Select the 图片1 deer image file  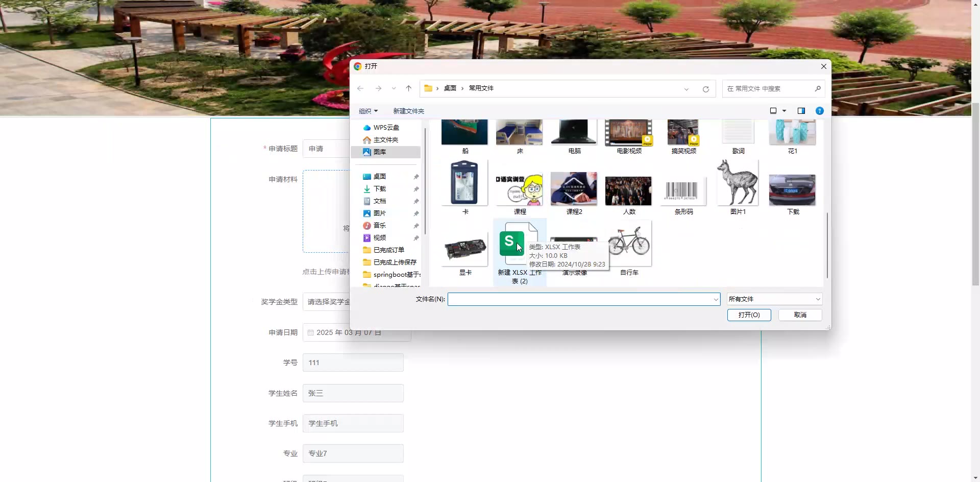pyautogui.click(x=738, y=188)
